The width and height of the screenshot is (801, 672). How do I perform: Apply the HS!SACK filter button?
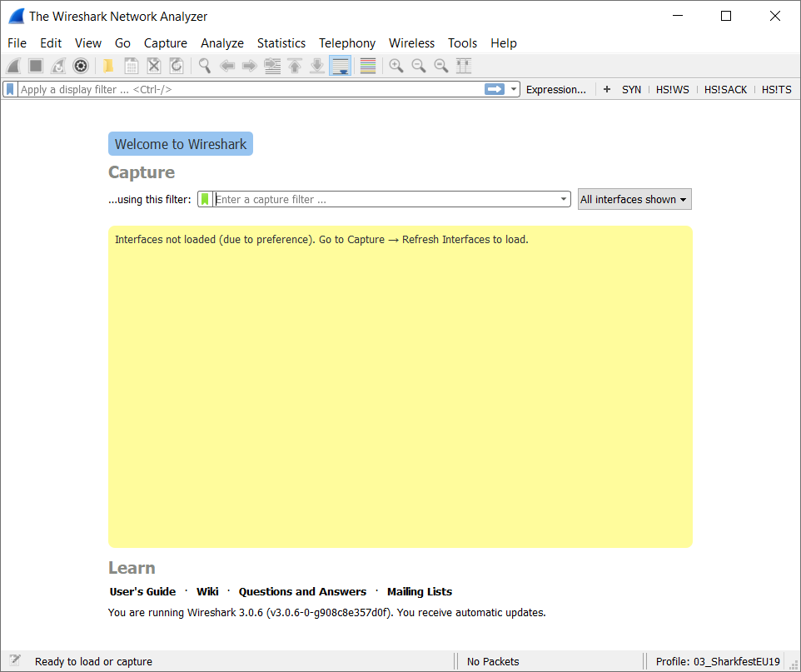[x=725, y=89]
